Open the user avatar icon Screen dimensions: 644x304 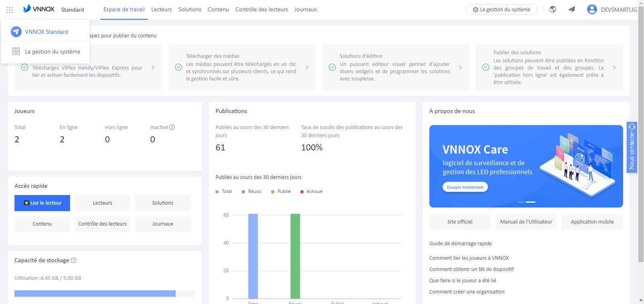592,9
